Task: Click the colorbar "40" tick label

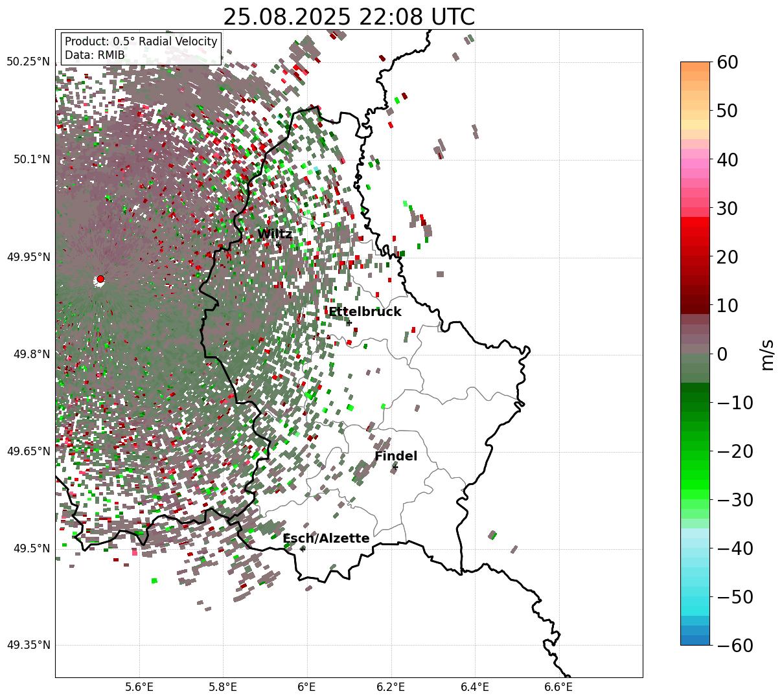Action: (728, 160)
